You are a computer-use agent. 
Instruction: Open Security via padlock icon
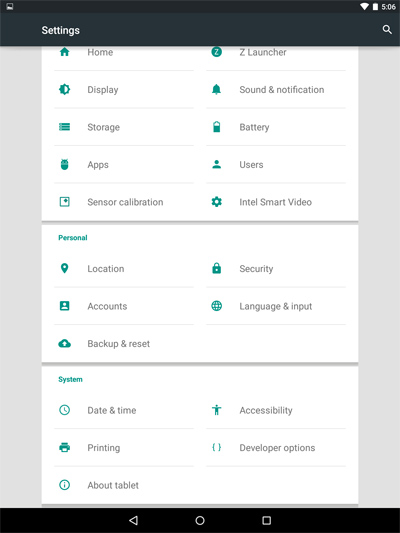tap(216, 268)
